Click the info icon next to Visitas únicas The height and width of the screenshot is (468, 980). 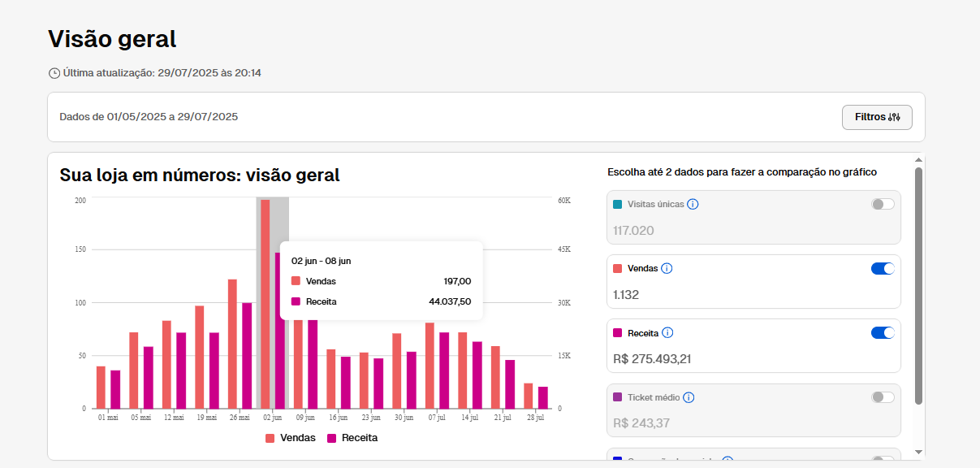pyautogui.click(x=693, y=205)
